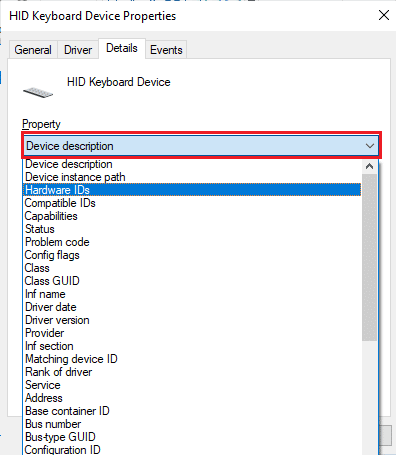Image resolution: width=396 pixels, height=455 pixels.
Task: Select Bus-type GUID from the list
Action: (x=192, y=437)
